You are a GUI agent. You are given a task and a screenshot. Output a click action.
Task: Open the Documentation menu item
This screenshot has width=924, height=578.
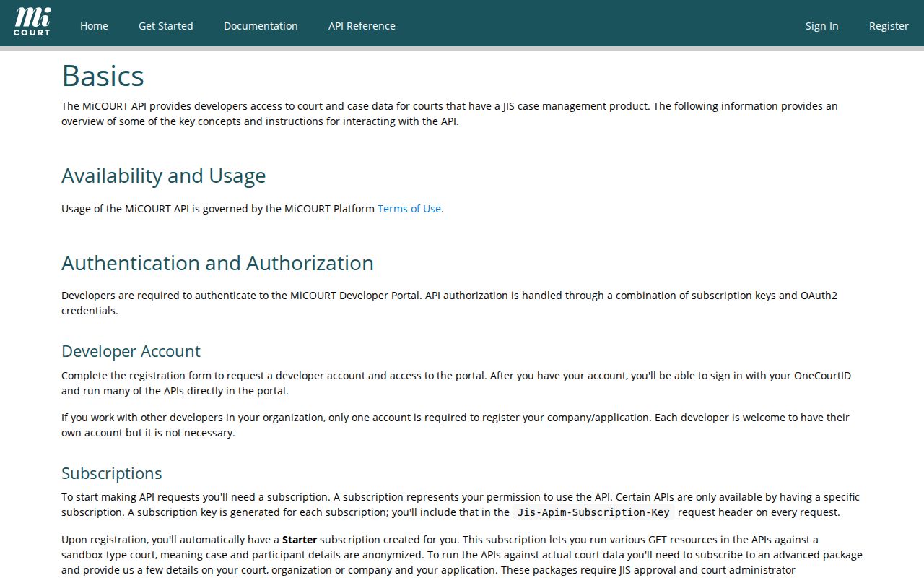coord(261,26)
